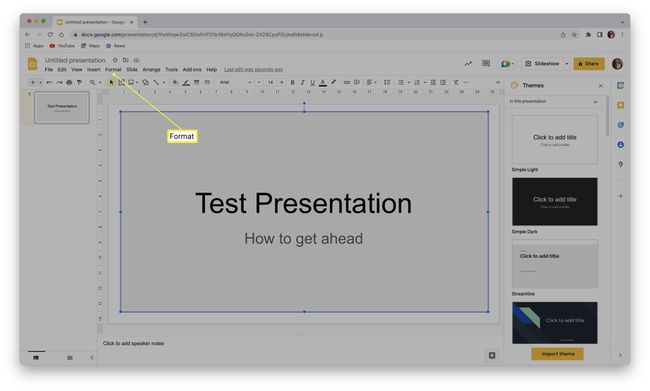Click the Zoom magnifier icon
Viewport: 650px width, 391px height.
tap(92, 83)
